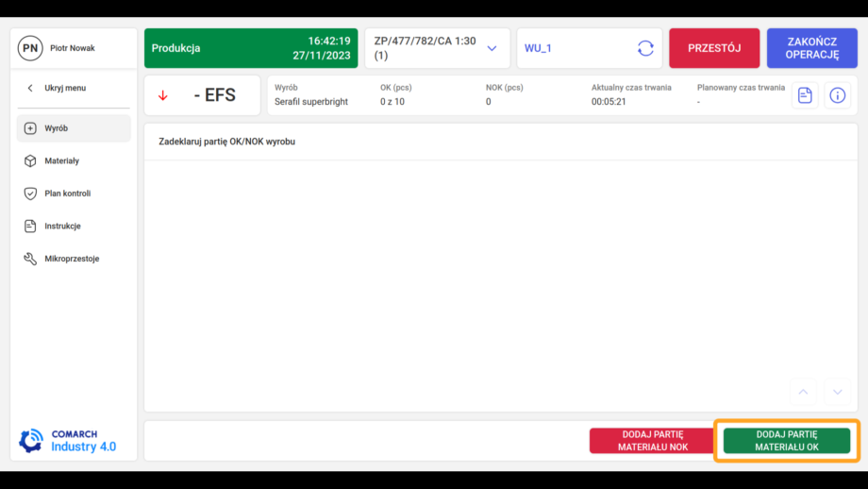Click the duration value 00:05:21

coord(609,102)
